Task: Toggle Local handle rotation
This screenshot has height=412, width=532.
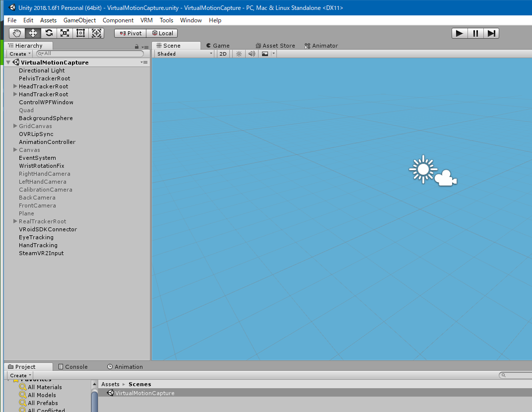Action: point(162,33)
